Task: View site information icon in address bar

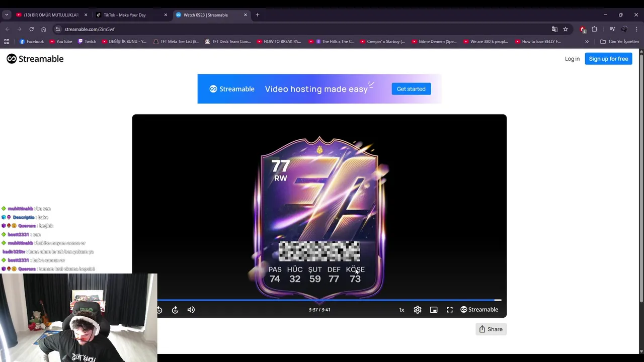Action: tap(58, 29)
